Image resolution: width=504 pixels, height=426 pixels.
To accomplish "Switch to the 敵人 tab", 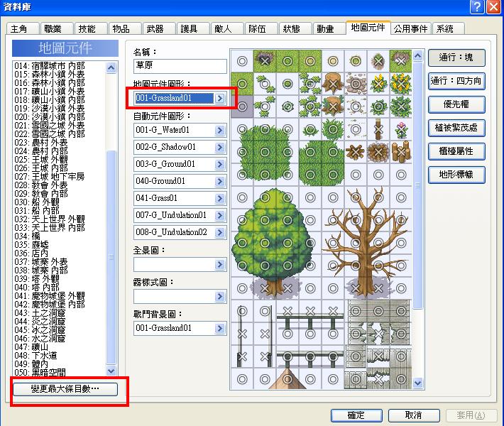I will (227, 28).
